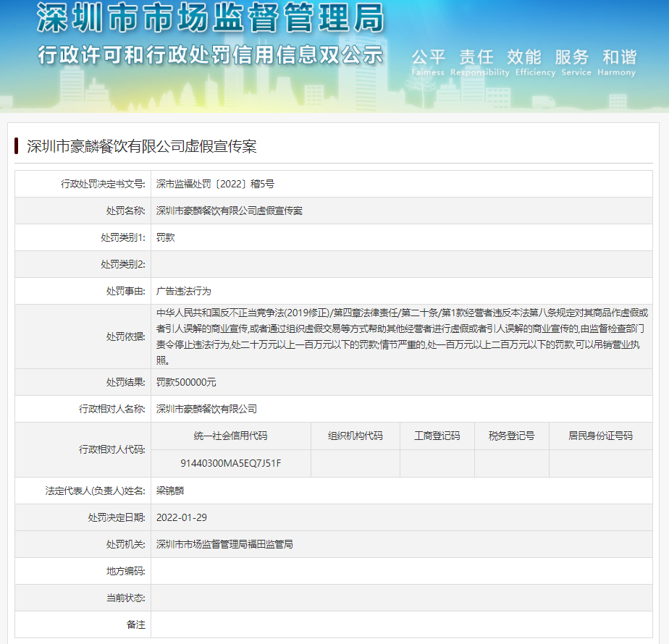Screen dimensions: 669x644
Task: Select the 罚款 value in 处罚类别1
Action: click(x=166, y=237)
